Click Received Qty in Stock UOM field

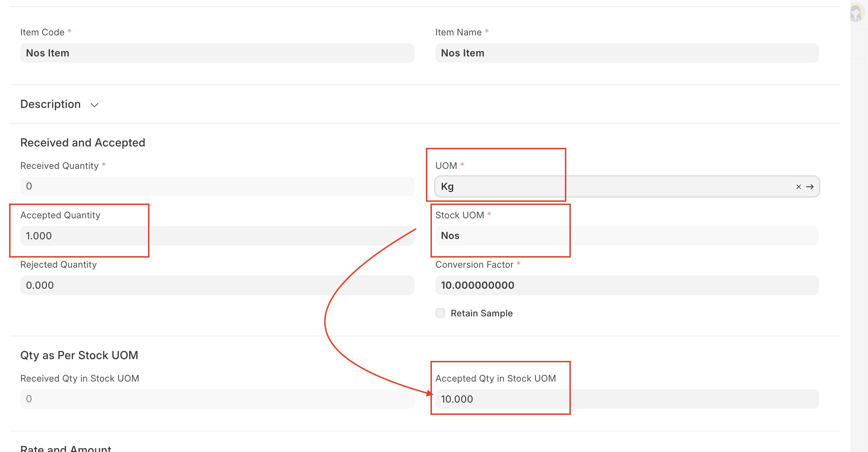[217, 399]
